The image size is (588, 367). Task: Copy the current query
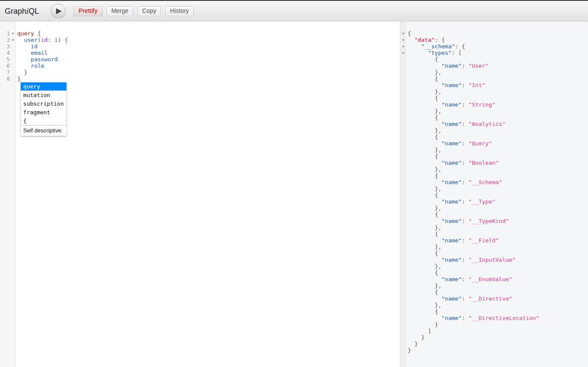(x=149, y=11)
